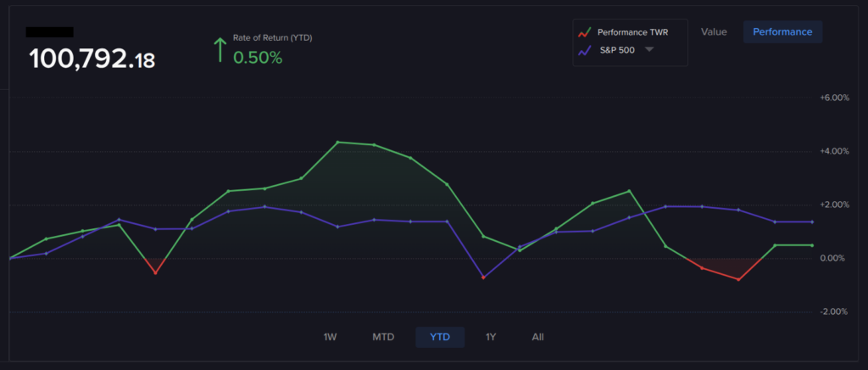Choose the MTD time range
The width and height of the screenshot is (868, 370).
pos(383,337)
